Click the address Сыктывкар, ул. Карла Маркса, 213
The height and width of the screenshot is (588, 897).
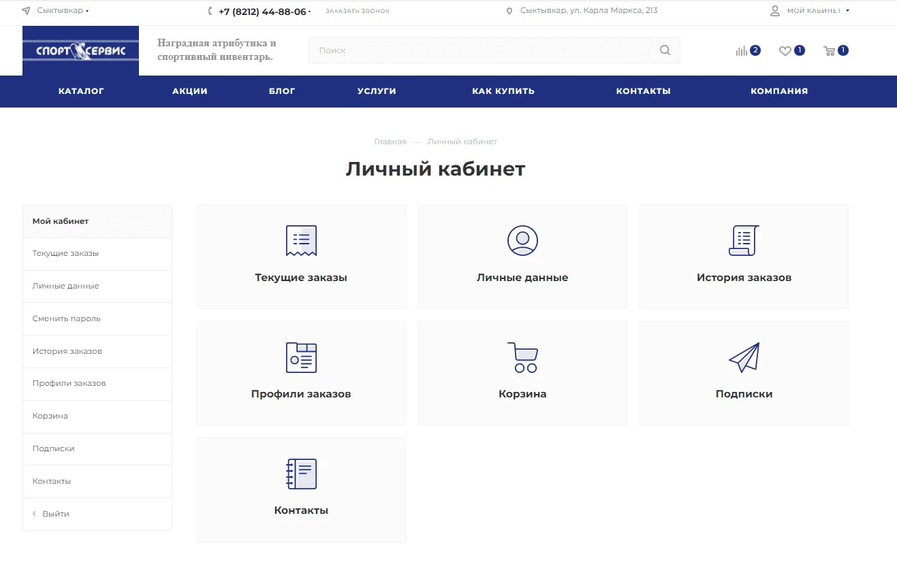[x=589, y=11]
